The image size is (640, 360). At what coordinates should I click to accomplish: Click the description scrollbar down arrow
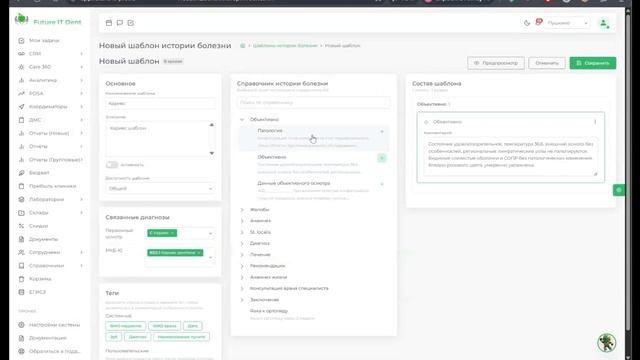tap(211, 153)
